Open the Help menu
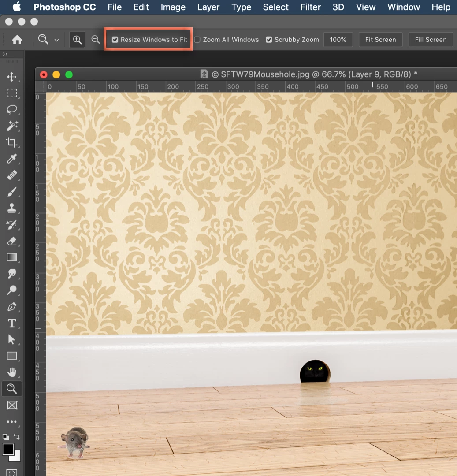 (x=441, y=7)
